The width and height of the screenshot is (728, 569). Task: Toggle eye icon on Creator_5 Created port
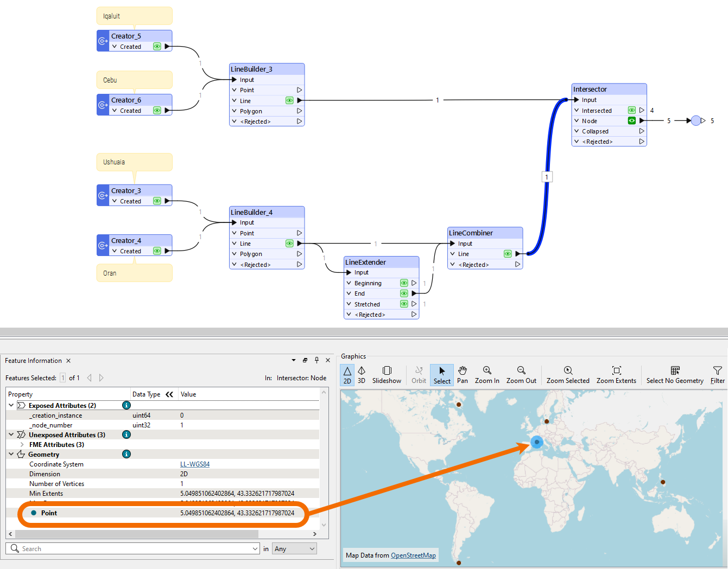157,47
